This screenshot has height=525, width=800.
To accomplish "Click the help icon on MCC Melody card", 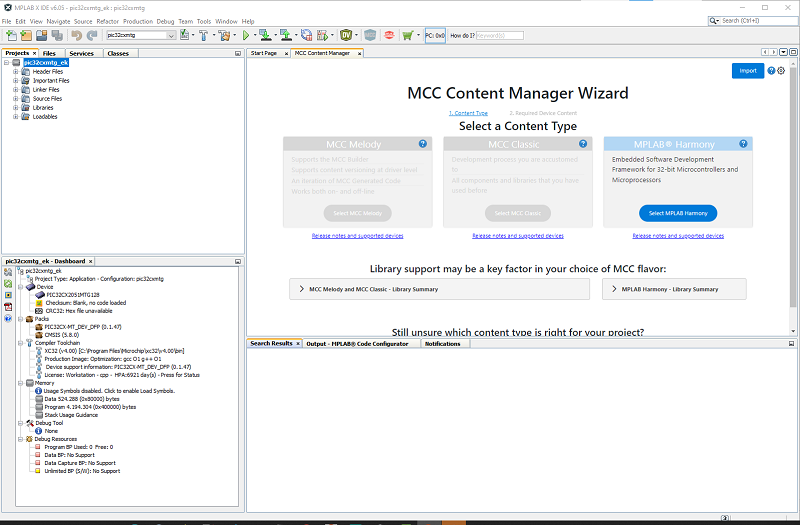I will click(x=423, y=144).
